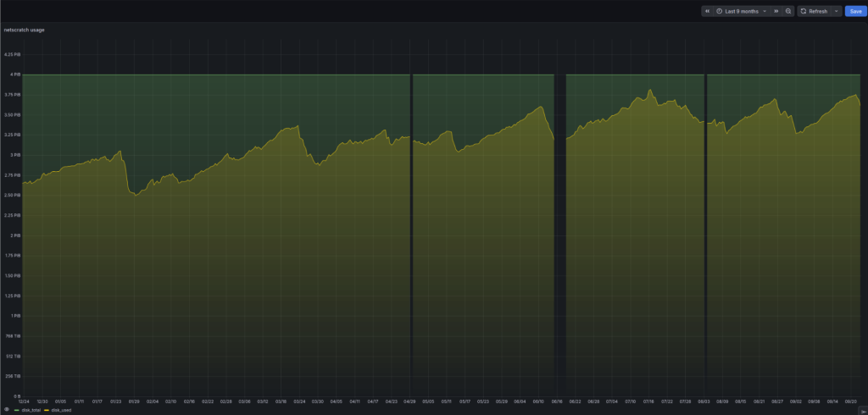This screenshot has height=415, width=868.
Task: Click the 3 PiB y-axis label
Action: tap(17, 155)
